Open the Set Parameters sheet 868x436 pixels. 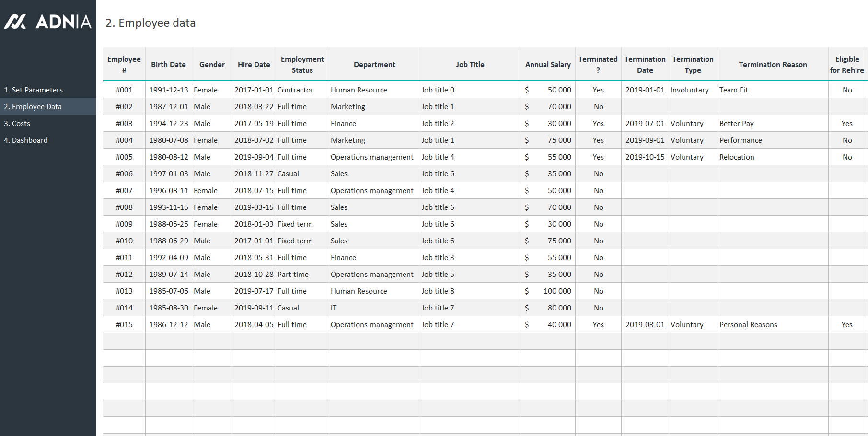click(33, 90)
